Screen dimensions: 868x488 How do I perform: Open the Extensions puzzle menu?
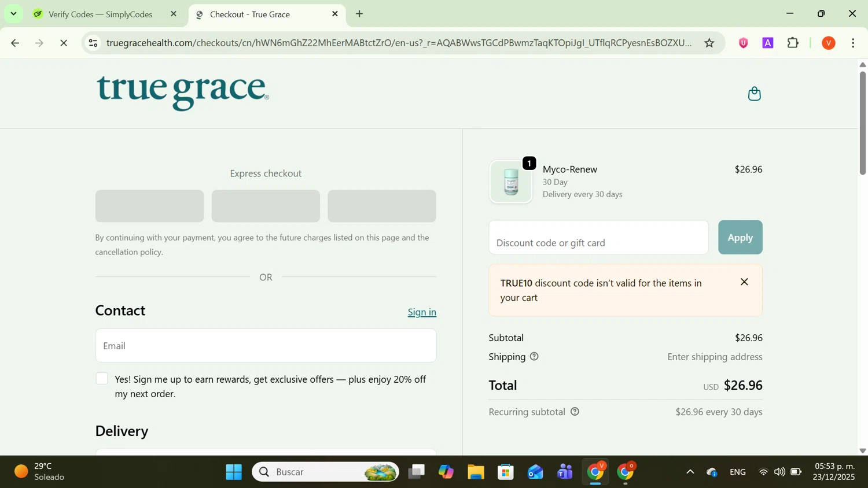(x=793, y=43)
